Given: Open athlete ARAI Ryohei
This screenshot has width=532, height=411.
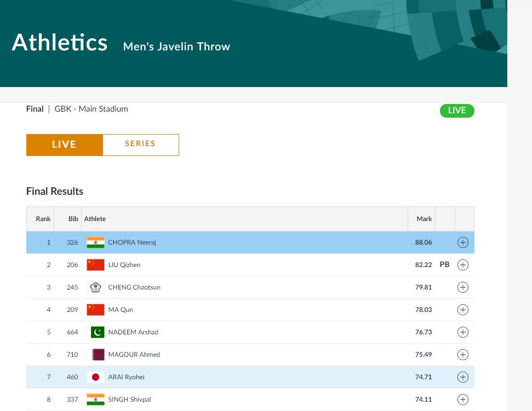Looking at the screenshot, I should click(x=126, y=377).
